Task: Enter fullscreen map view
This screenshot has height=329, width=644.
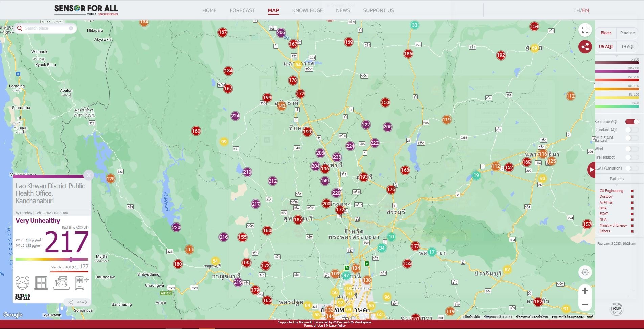Action: click(x=585, y=30)
